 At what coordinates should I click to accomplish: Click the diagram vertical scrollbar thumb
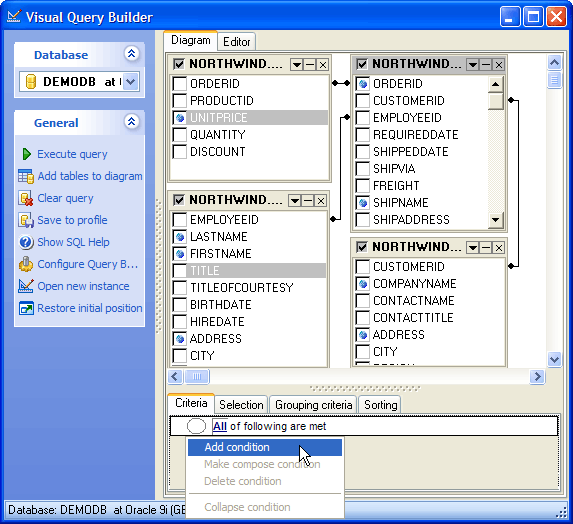coord(554,80)
